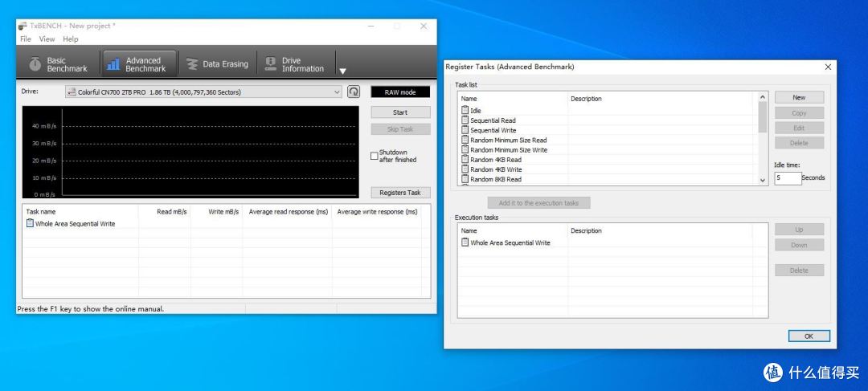Viewport: 868px width, 391px height.
Task: Click the Up button for execution tasks
Action: pyautogui.click(x=799, y=230)
